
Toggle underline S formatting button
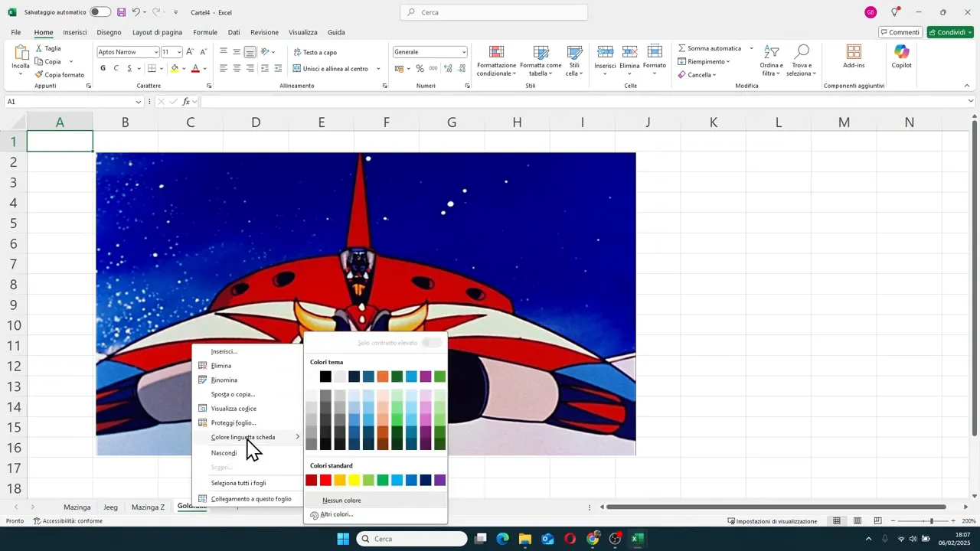coord(129,68)
